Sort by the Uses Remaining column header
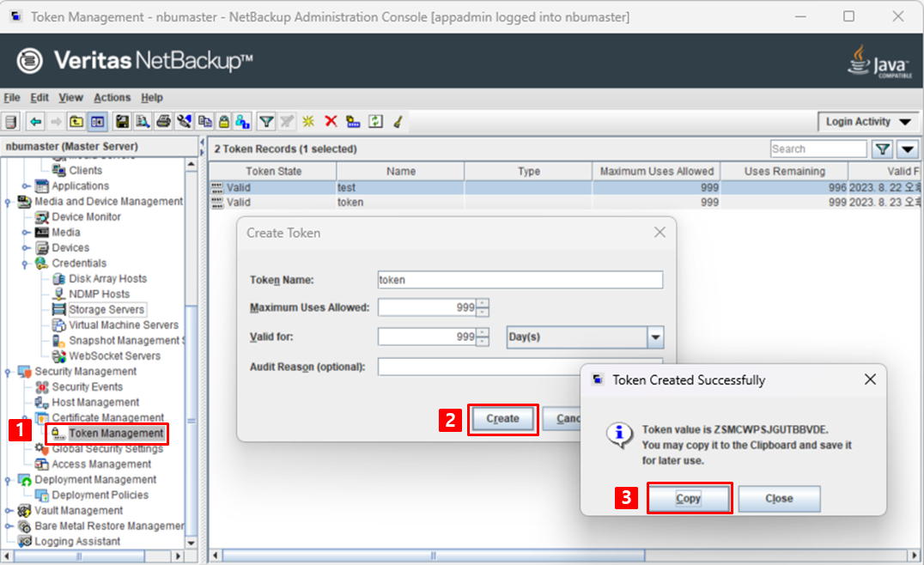 coord(784,172)
